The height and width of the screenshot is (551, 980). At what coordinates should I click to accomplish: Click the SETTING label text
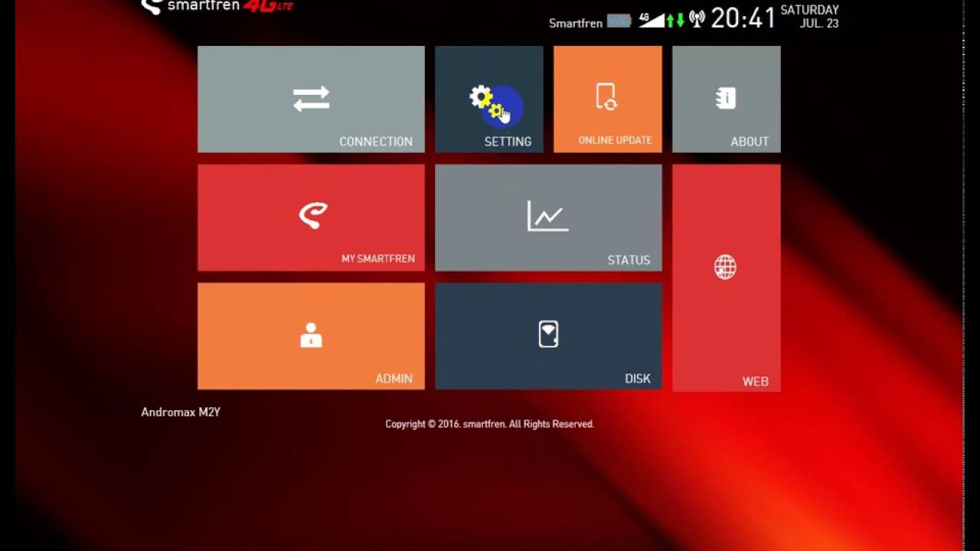pos(508,142)
